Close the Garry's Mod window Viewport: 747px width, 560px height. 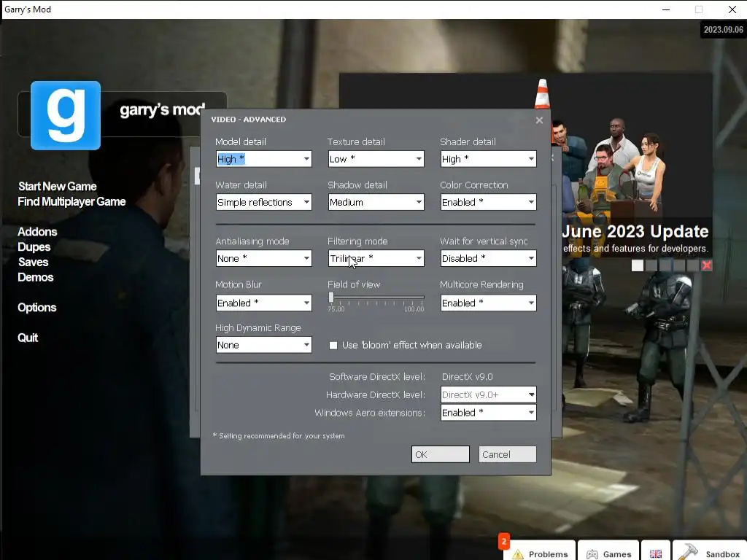[732, 9]
